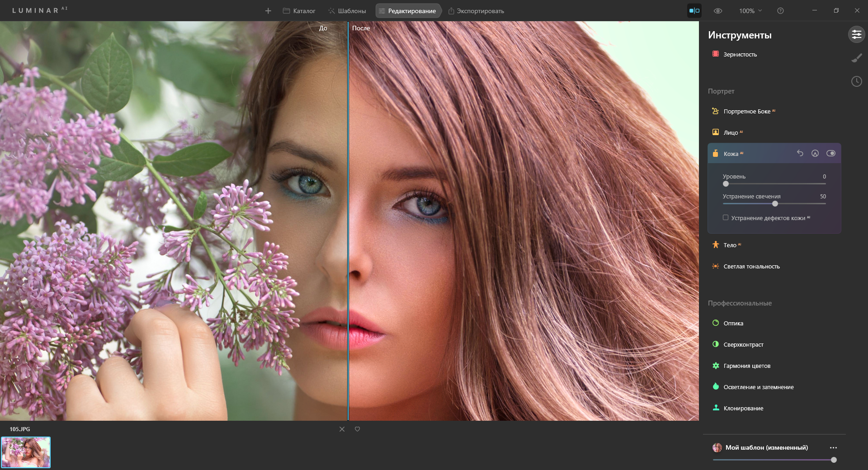Click the Устранение свечения value 50
Image resolution: width=868 pixels, height=470 pixels.
(823, 197)
